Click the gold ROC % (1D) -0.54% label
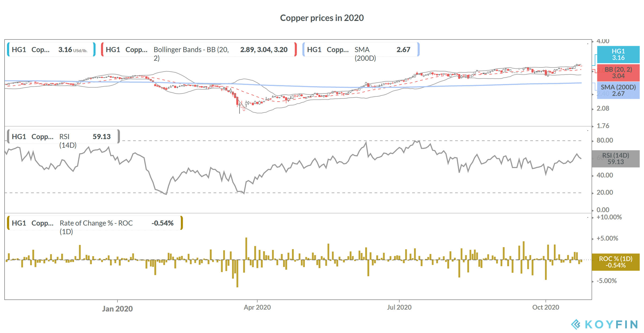The width and height of the screenshot is (644, 333). [616, 262]
